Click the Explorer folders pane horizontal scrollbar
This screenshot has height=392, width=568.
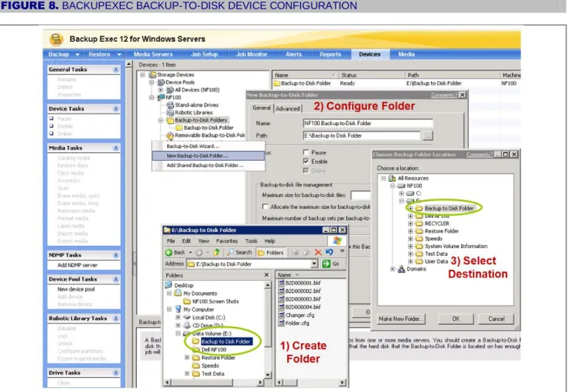(214, 382)
